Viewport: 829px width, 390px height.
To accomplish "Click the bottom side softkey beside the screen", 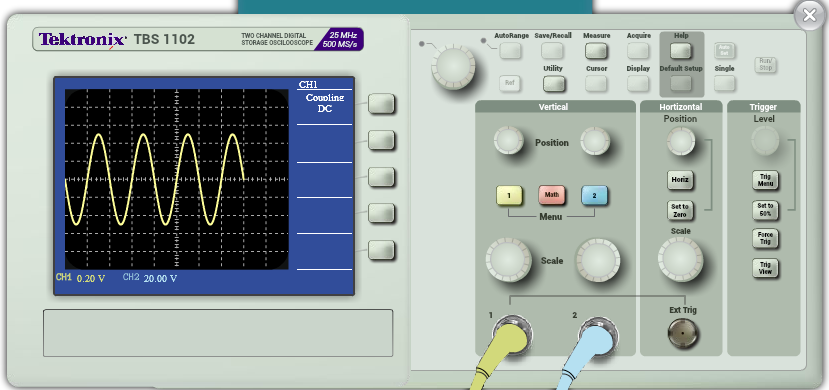I will 381,250.
